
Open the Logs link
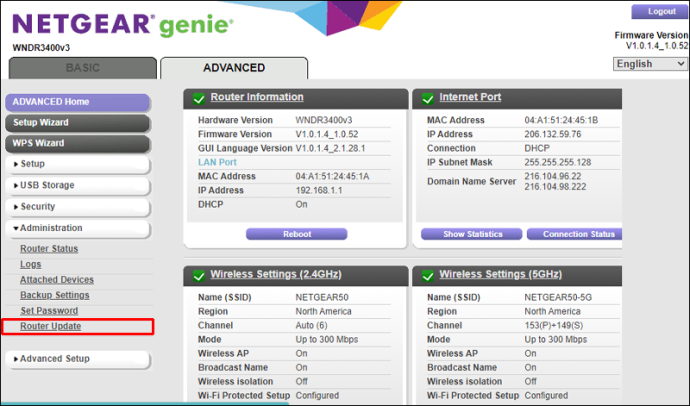click(x=30, y=264)
